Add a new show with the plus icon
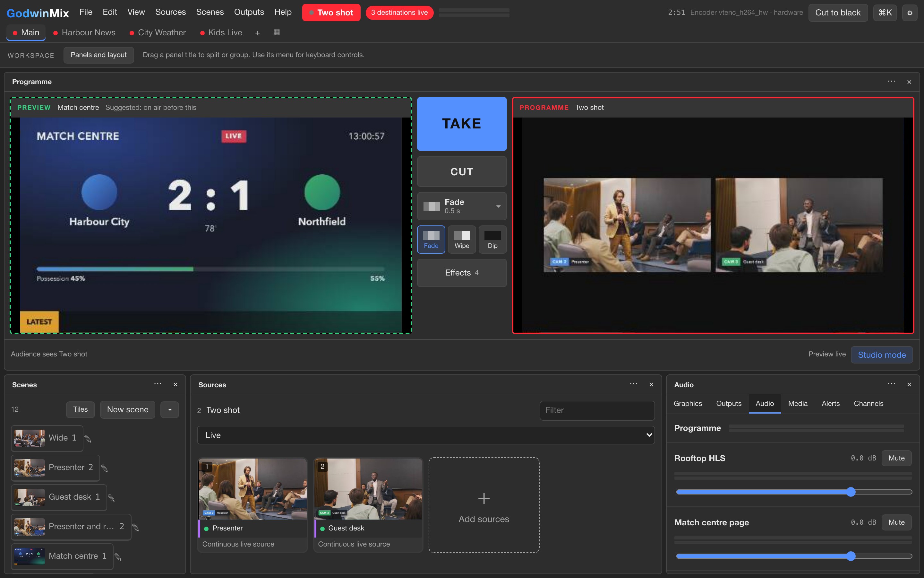Viewport: 924px width, 578px height. point(257,33)
